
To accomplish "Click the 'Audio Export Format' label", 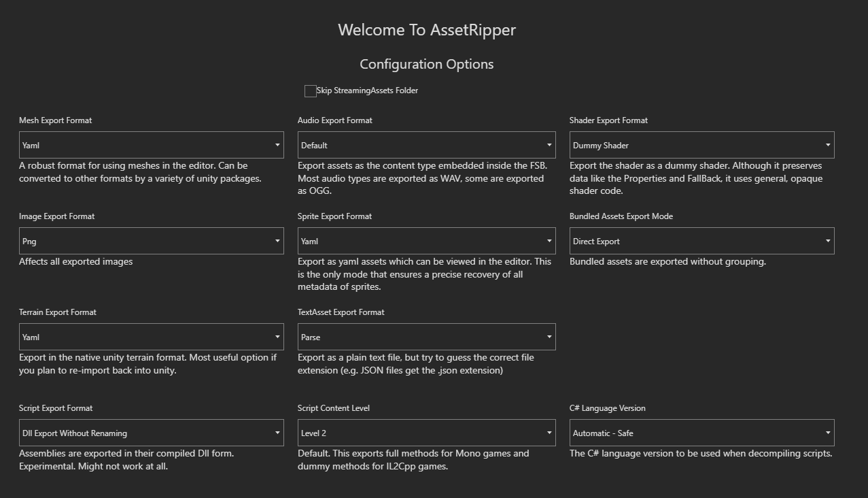I will pyautogui.click(x=335, y=120).
